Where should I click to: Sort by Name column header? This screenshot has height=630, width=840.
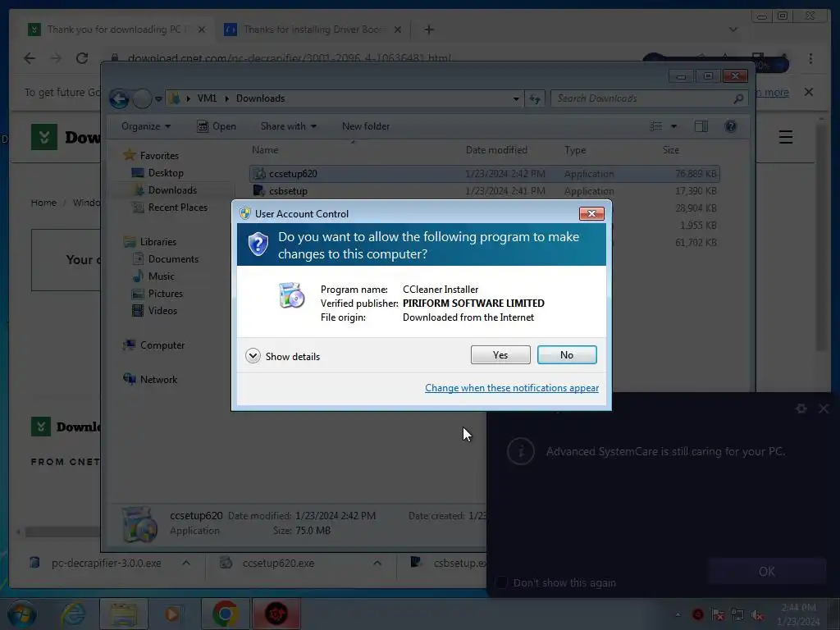click(265, 150)
